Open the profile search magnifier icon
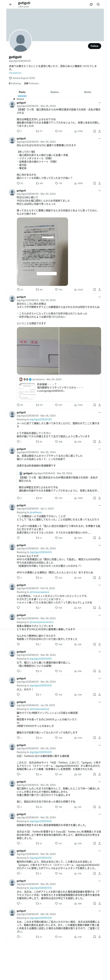Viewport: 110px width, 980px height. [98, 5]
